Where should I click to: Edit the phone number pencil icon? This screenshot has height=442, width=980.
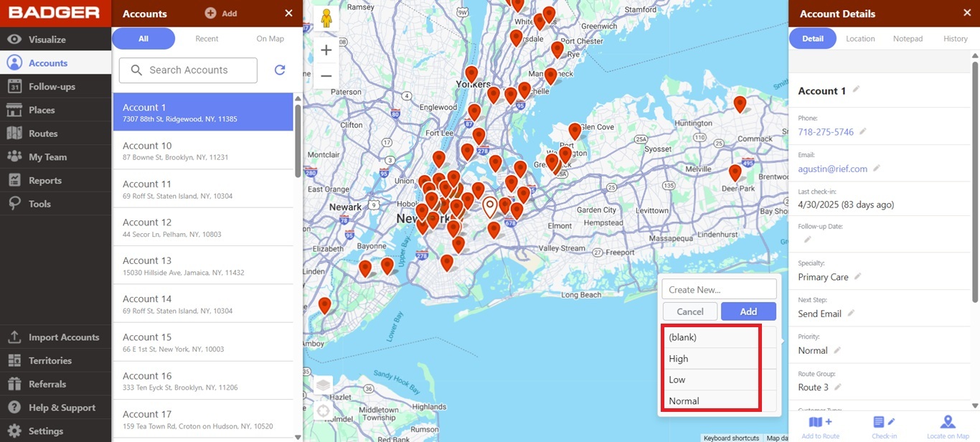tap(863, 131)
